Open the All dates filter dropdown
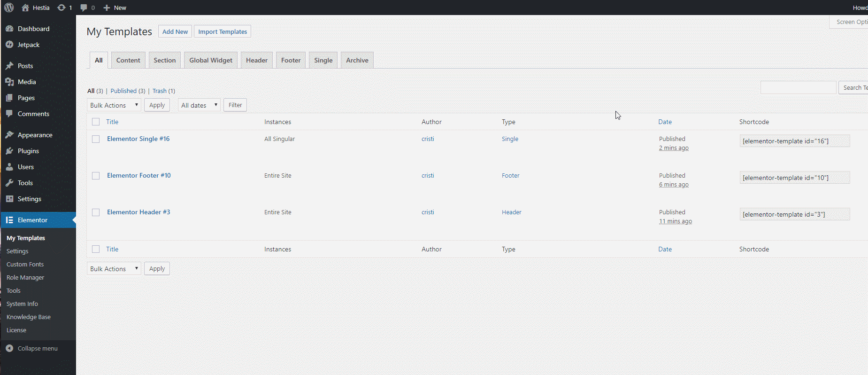Screen dimensions: 868x375 (x=200, y=105)
